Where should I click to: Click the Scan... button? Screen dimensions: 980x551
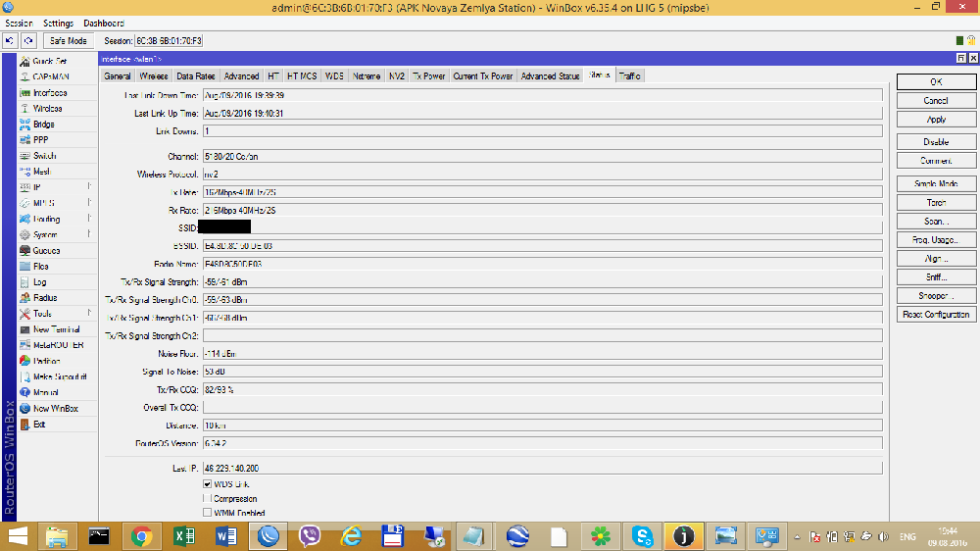point(936,222)
